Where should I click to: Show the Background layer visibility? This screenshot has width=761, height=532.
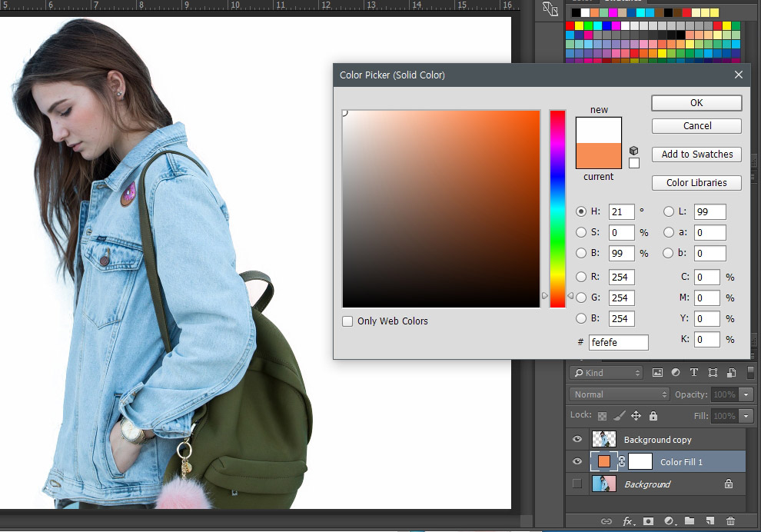[x=577, y=484]
